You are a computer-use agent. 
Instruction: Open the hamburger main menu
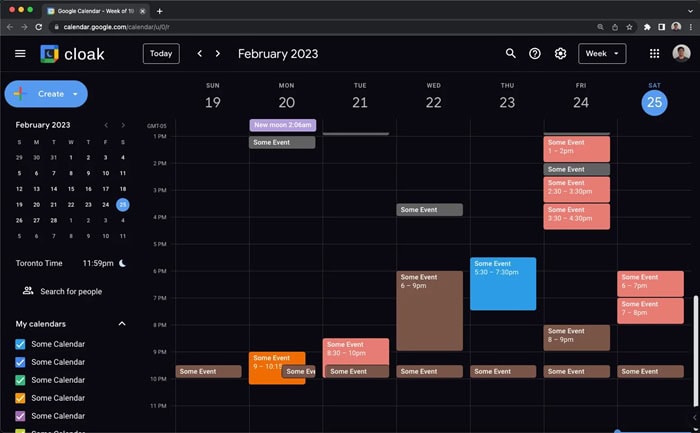click(x=20, y=53)
